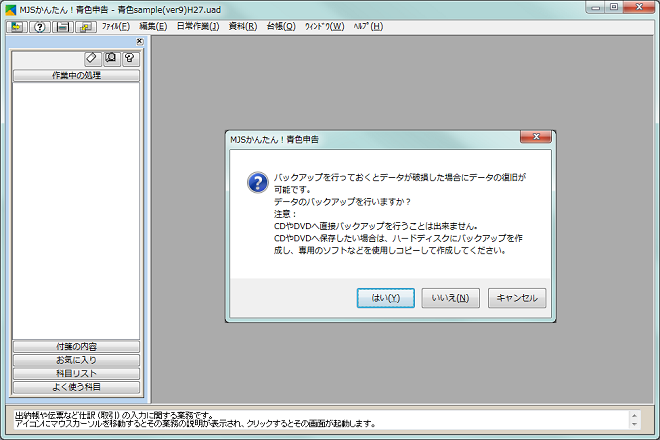Click the dialog title MJSかんたん！青色申告

(x=274, y=139)
